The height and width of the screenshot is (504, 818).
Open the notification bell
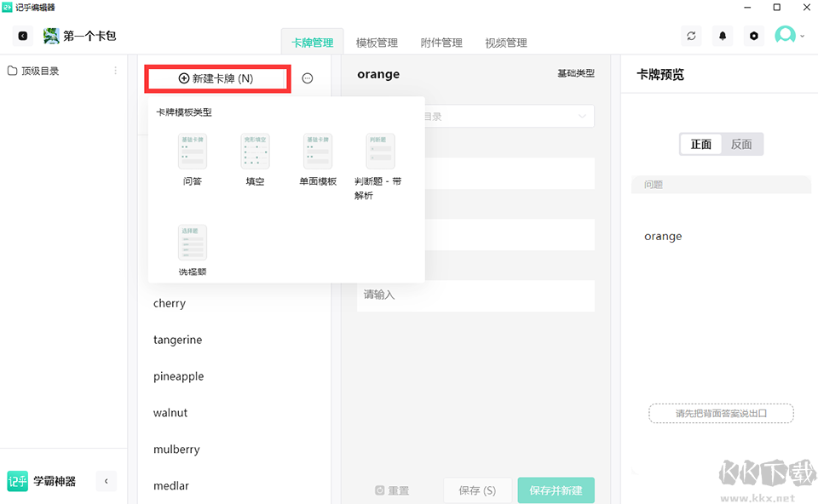[x=723, y=36]
